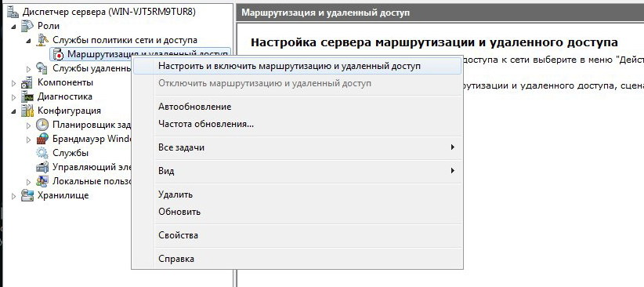The height and width of the screenshot is (287, 644).
Task: Open Справка from context menu
Action: point(298,259)
